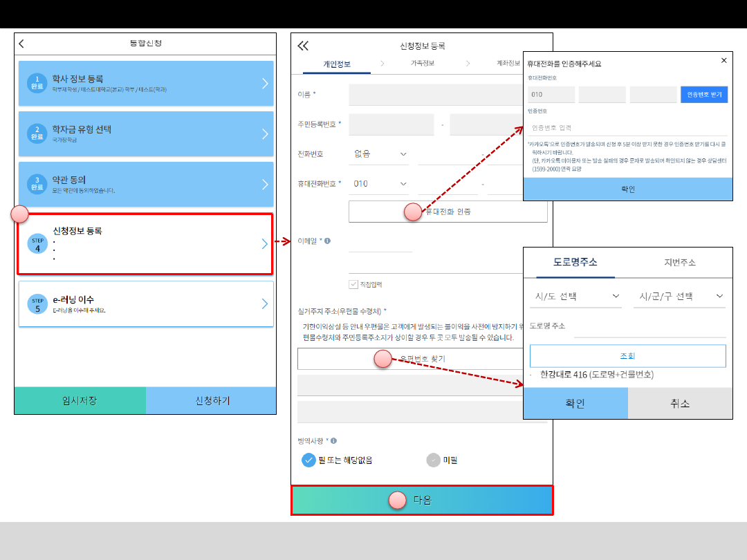This screenshot has height=560, width=747.
Task: Toggle the 직접입력 checkbox
Action: tap(353, 284)
